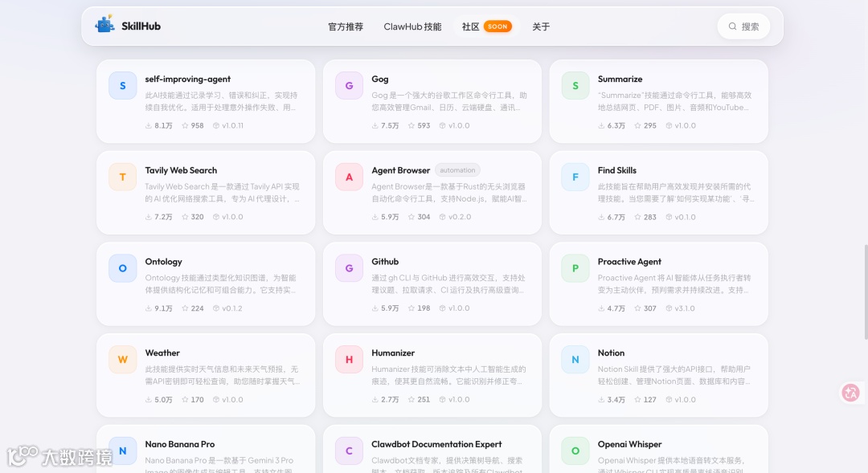Open the Nano Banana Pro skill title
The width and height of the screenshot is (868, 473).
(x=180, y=444)
